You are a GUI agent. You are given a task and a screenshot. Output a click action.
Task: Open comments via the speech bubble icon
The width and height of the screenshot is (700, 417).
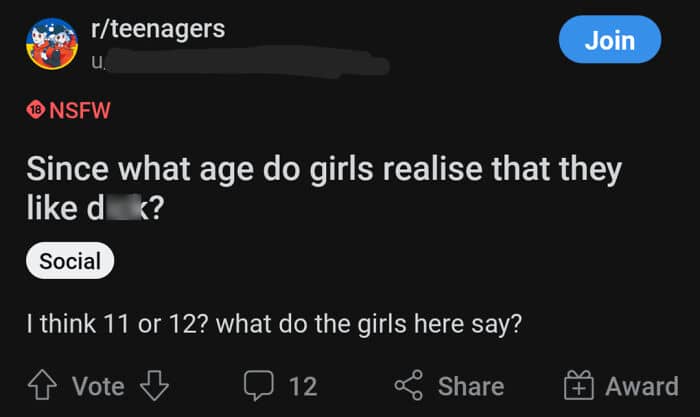[258, 386]
